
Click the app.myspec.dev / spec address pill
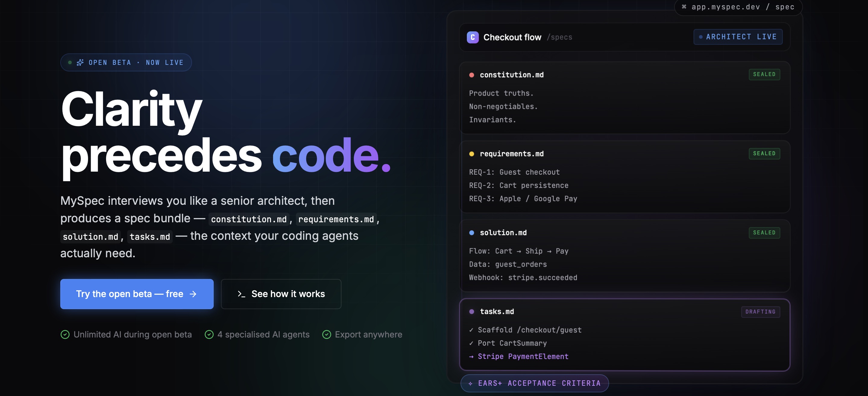[738, 7]
